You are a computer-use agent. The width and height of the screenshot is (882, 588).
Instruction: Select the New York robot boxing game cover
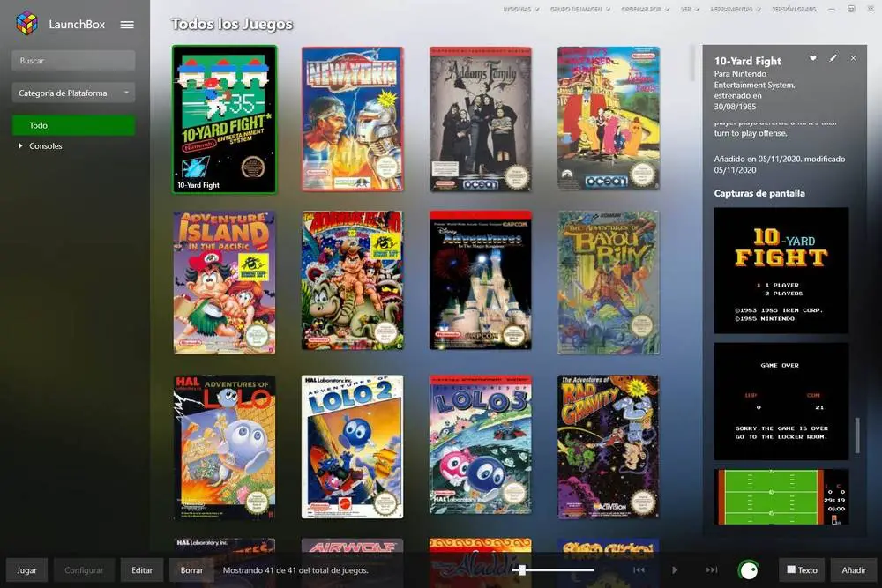click(x=352, y=119)
